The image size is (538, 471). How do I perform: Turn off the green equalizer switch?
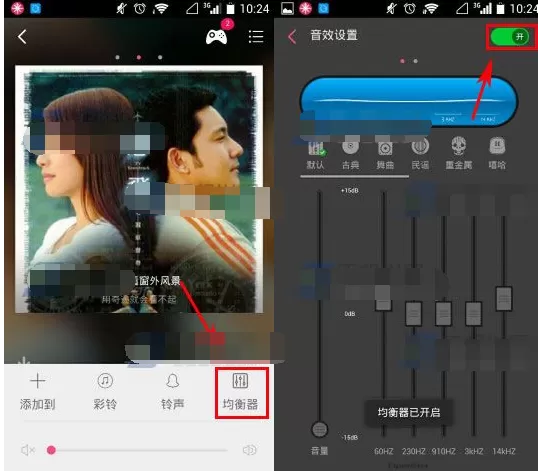(510, 37)
